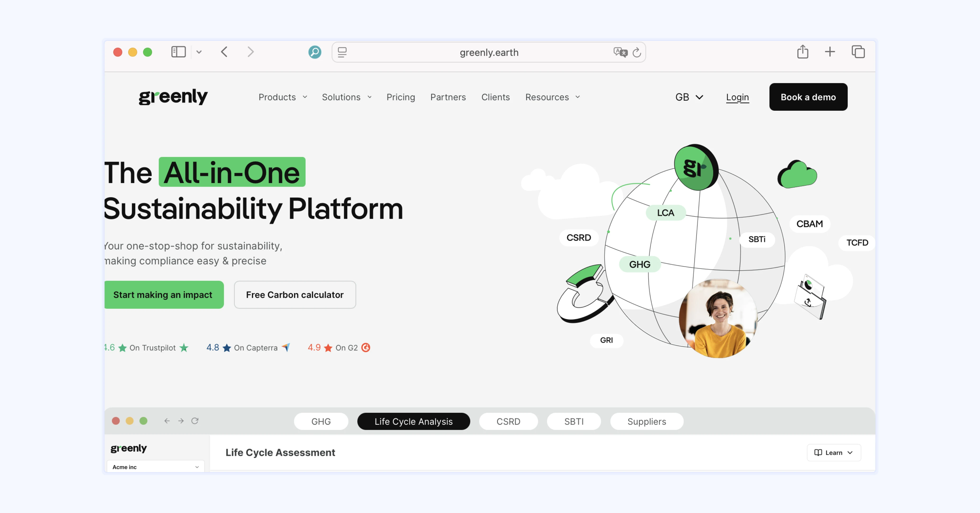Click the G2 red circle logo
The width and height of the screenshot is (980, 513).
[366, 347]
